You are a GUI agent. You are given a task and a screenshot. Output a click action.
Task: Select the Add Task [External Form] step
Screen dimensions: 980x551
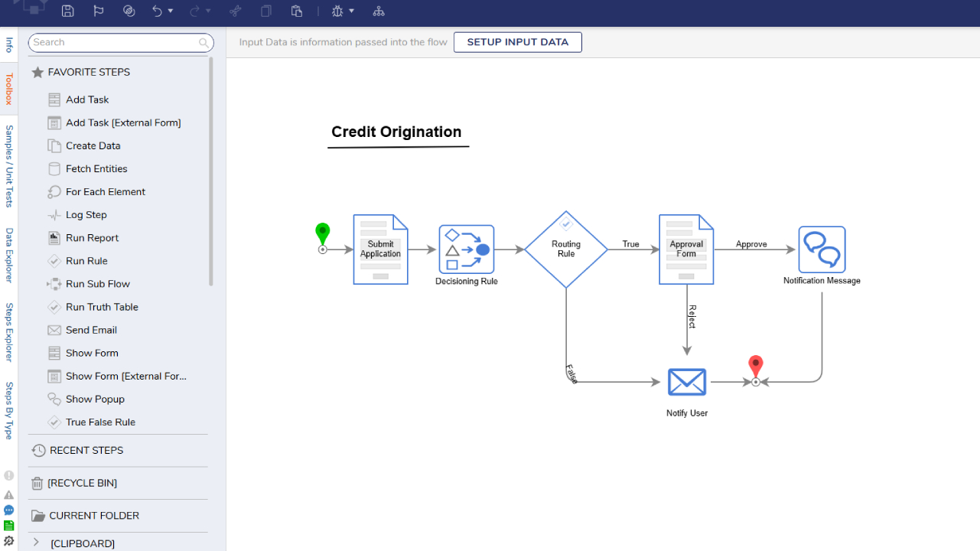click(x=115, y=122)
